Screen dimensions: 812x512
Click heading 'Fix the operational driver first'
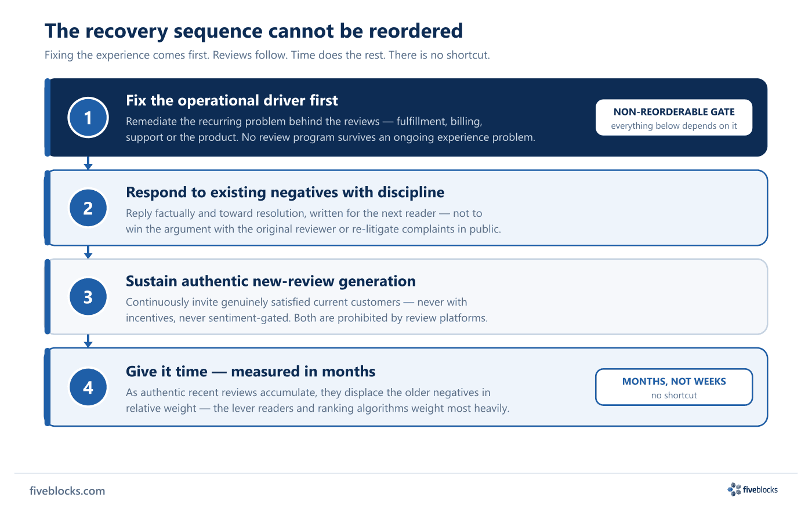[232, 100]
